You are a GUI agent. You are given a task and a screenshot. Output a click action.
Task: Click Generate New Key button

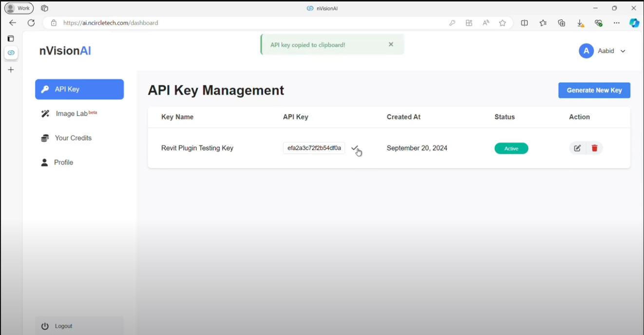(x=594, y=90)
